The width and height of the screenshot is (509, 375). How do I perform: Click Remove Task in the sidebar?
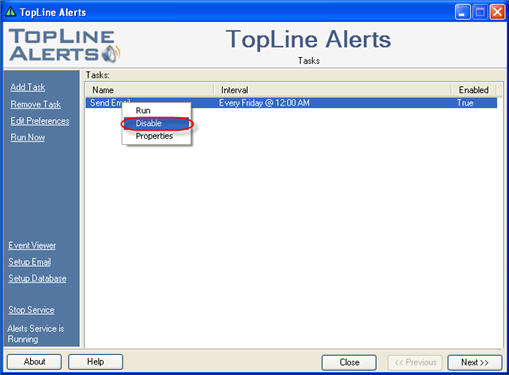[36, 104]
